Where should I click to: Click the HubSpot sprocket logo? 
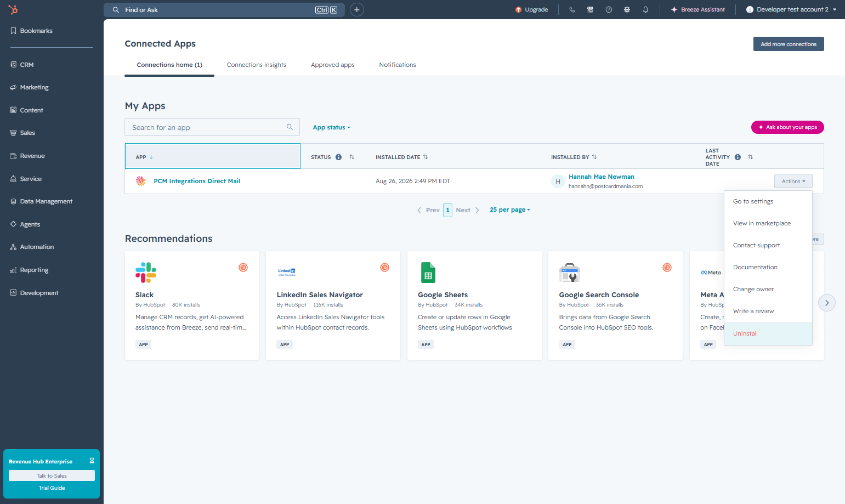pyautogui.click(x=13, y=9)
